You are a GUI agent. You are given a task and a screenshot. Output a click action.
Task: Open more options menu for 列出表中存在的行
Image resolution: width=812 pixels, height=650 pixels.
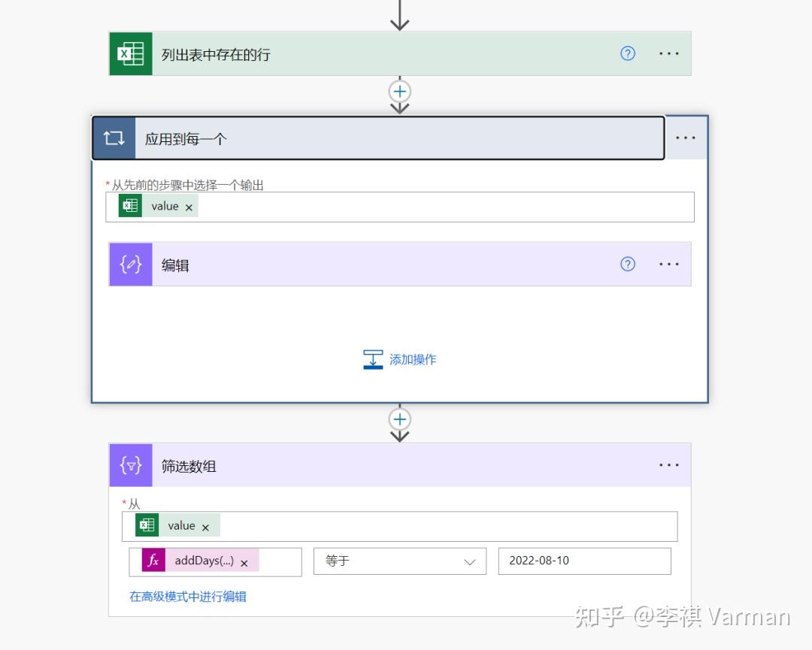(x=668, y=53)
